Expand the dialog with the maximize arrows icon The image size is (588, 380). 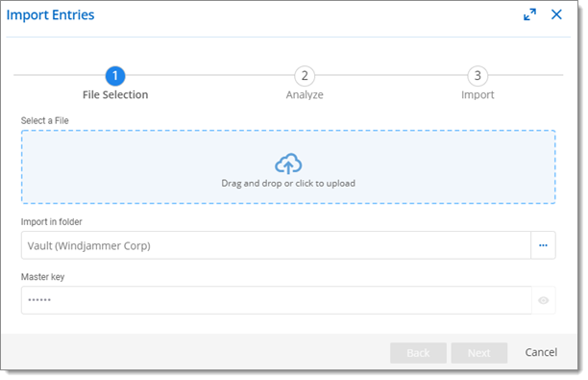[529, 14]
